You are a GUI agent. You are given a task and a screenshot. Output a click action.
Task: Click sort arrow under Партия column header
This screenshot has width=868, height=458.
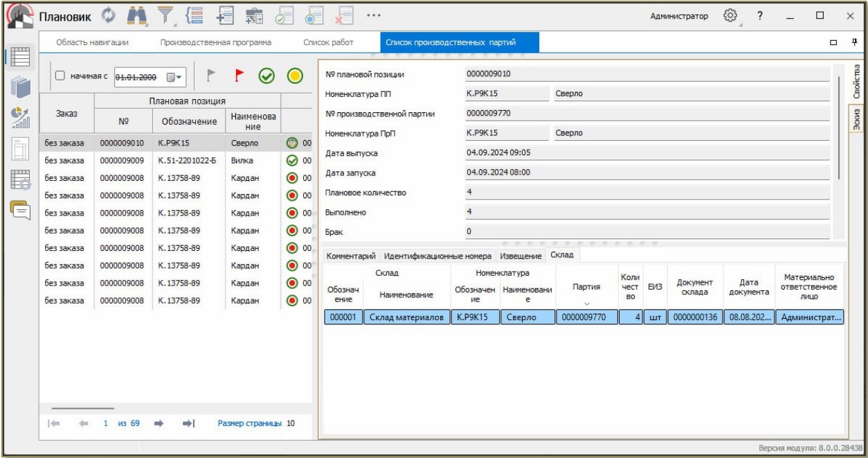587,303
